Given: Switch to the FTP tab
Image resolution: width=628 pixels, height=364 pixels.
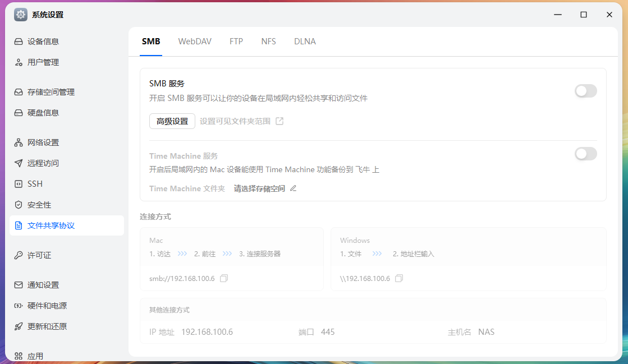Looking at the screenshot, I should (x=236, y=41).
